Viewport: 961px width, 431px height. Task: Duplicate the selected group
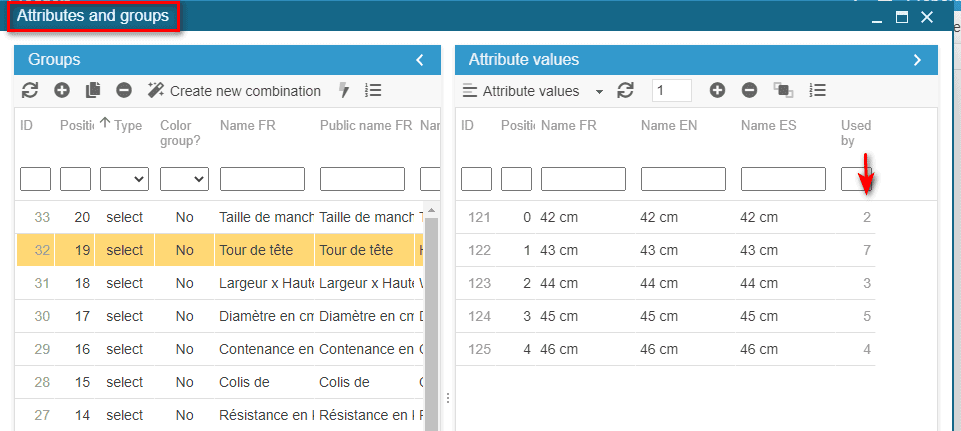pyautogui.click(x=93, y=91)
